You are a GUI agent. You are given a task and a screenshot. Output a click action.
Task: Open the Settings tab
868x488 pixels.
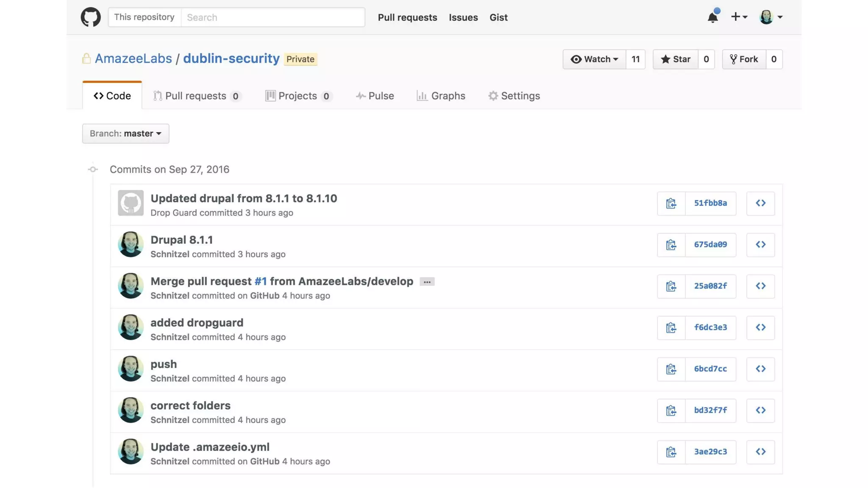coord(514,96)
